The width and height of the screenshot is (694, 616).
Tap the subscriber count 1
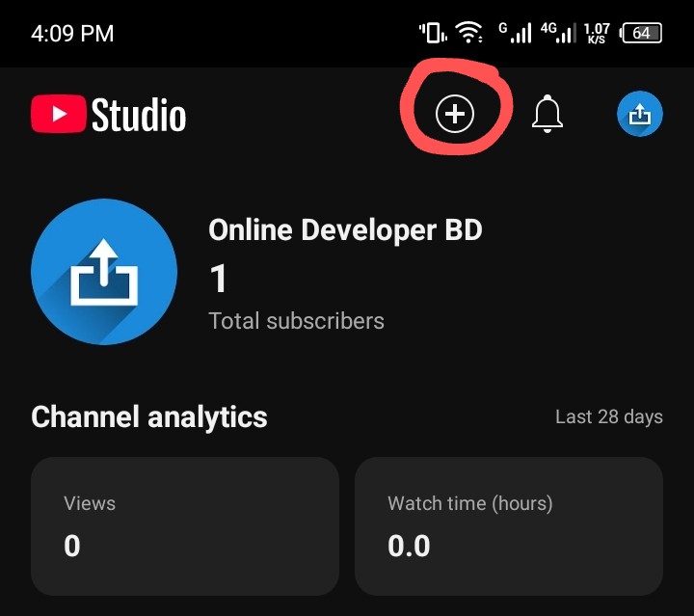click(x=218, y=279)
